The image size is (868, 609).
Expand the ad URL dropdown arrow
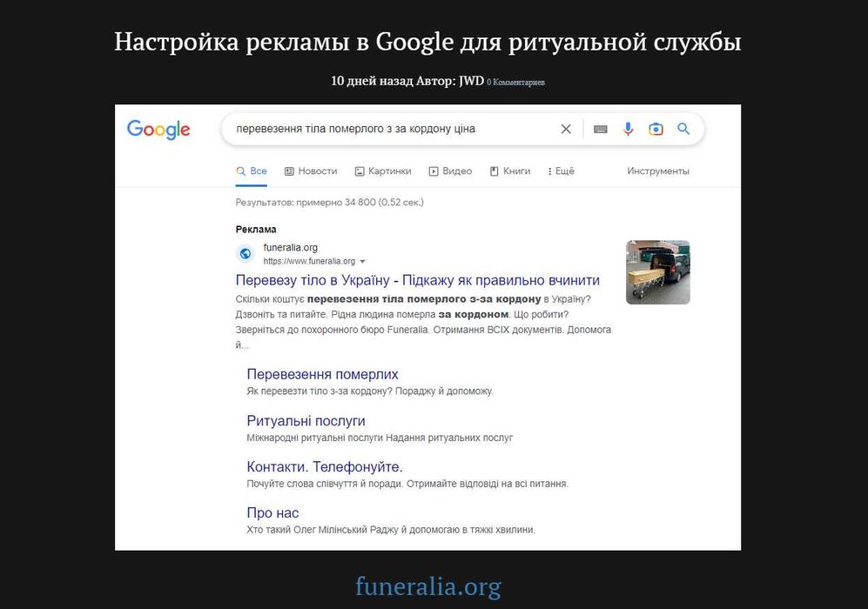click(362, 261)
